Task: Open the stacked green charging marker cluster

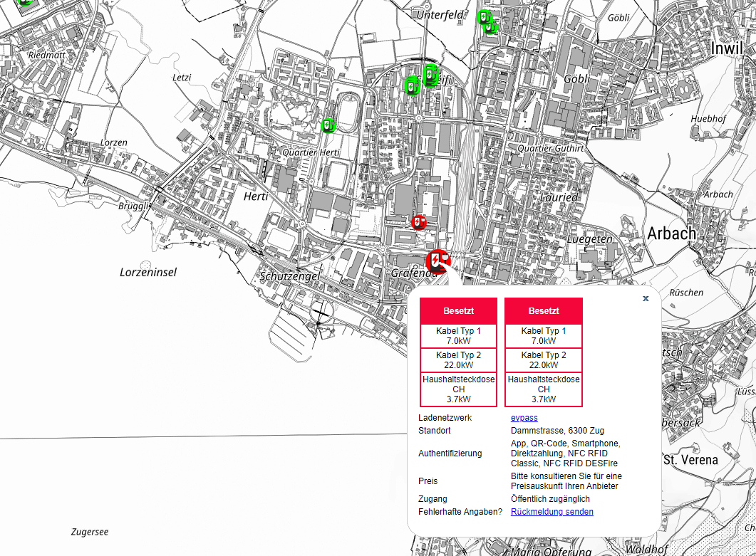Action: click(430, 74)
